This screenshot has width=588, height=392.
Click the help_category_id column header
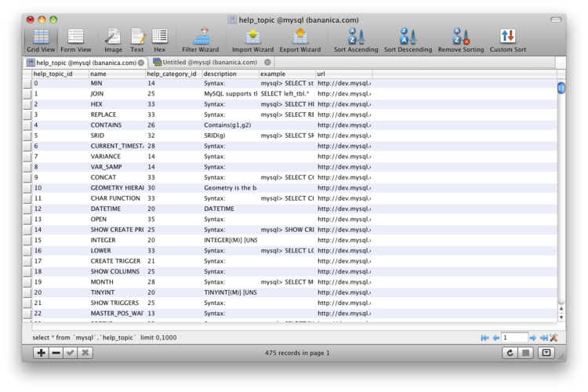(173, 74)
